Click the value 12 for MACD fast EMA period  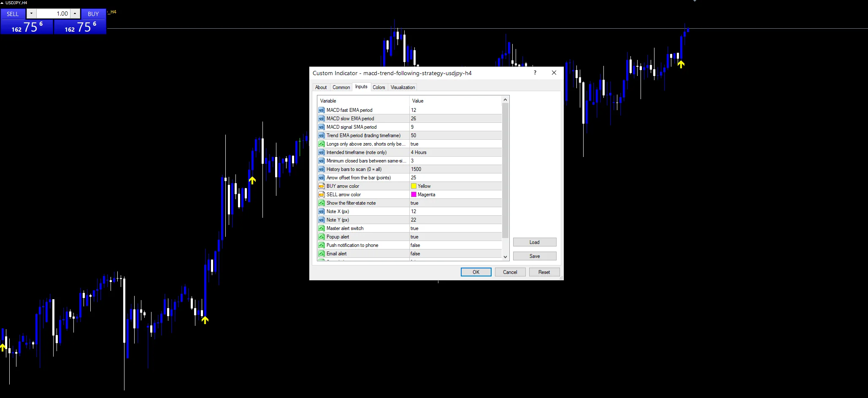click(414, 110)
